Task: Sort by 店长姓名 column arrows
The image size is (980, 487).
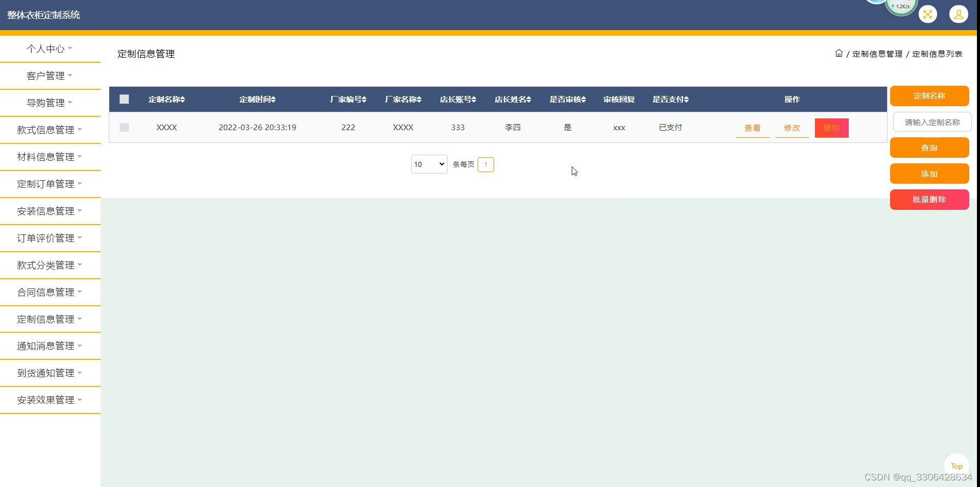Action: coord(529,100)
